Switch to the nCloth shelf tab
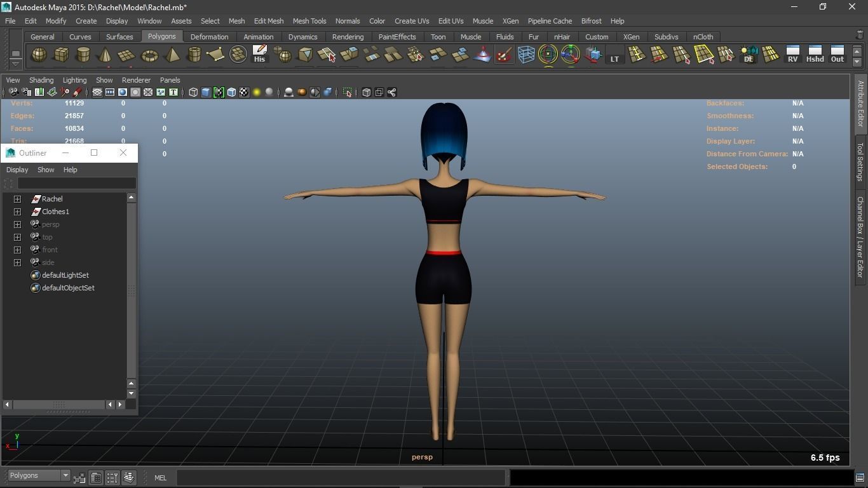The width and height of the screenshot is (868, 488). point(703,37)
